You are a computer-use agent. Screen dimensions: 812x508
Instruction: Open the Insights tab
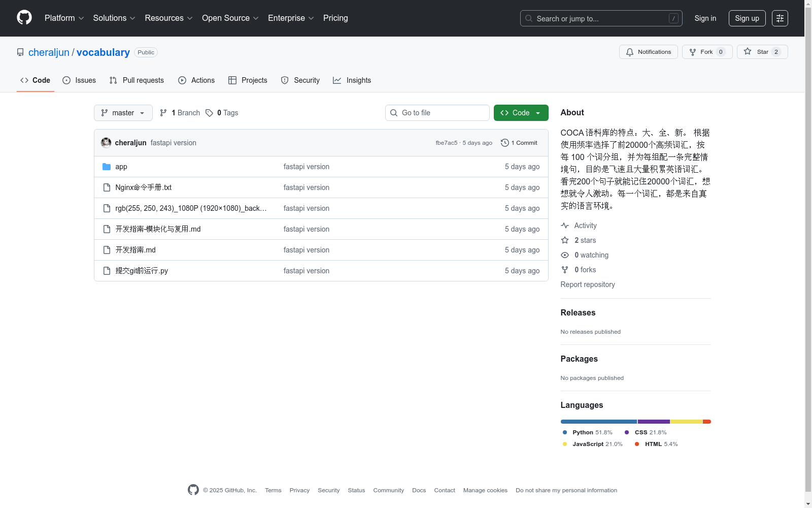click(352, 80)
